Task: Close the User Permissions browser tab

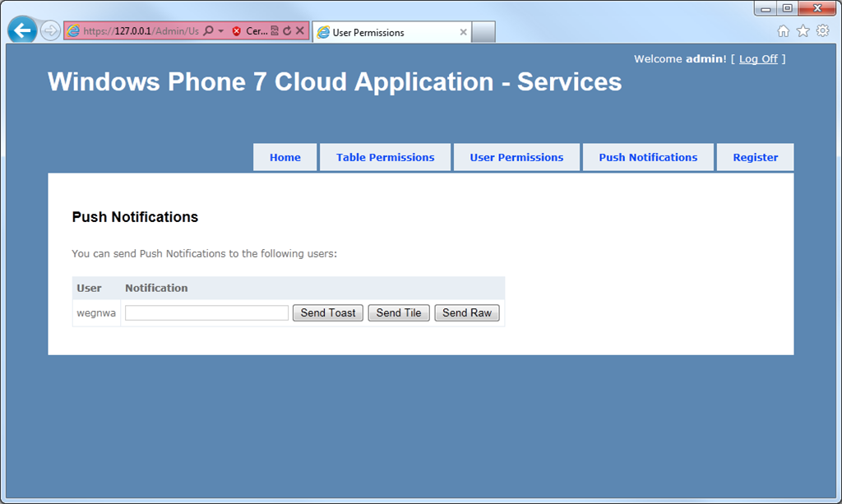Action: click(463, 32)
